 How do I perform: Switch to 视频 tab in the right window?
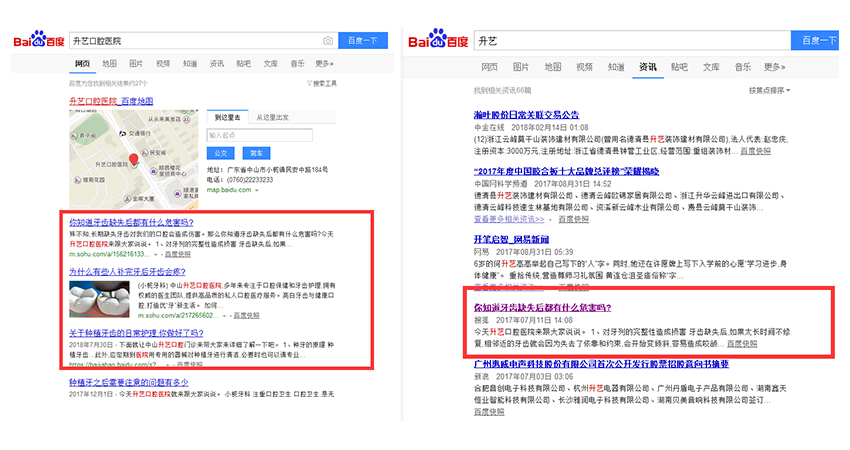tap(584, 67)
